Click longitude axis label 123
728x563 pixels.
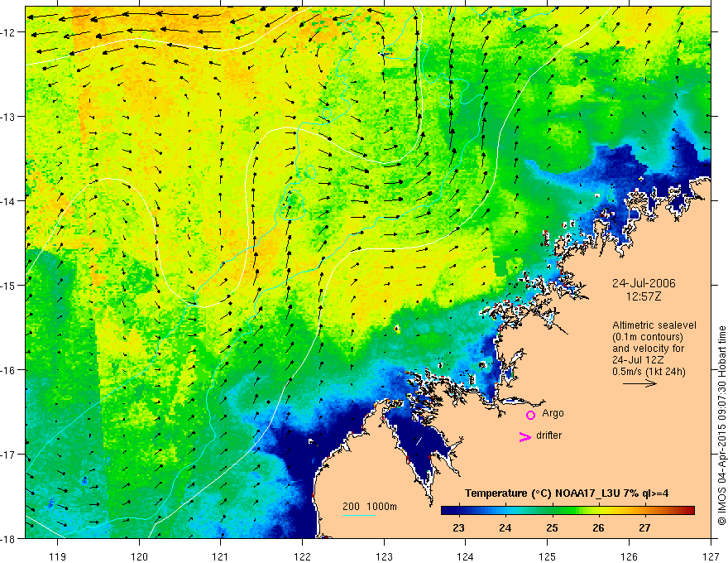pos(384,556)
